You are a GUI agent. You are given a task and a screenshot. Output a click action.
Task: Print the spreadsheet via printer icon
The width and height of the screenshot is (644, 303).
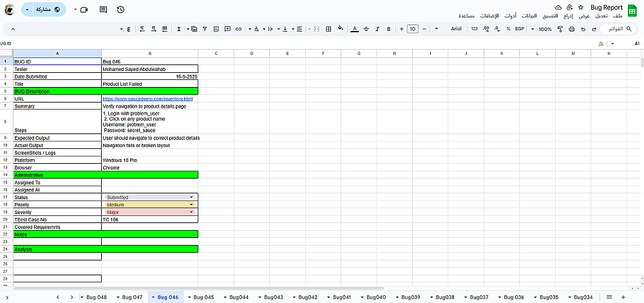pos(572,29)
